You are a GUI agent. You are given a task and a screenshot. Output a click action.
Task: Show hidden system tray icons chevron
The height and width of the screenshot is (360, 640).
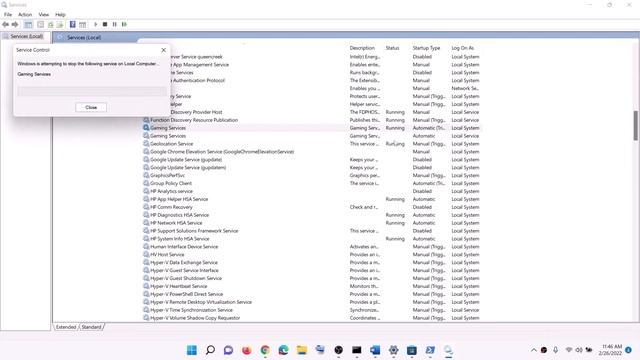tap(533, 350)
